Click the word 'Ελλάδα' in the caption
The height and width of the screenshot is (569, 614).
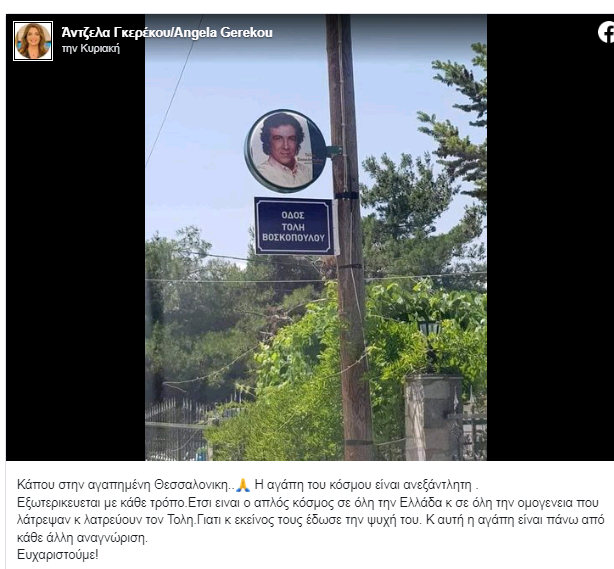(421, 502)
